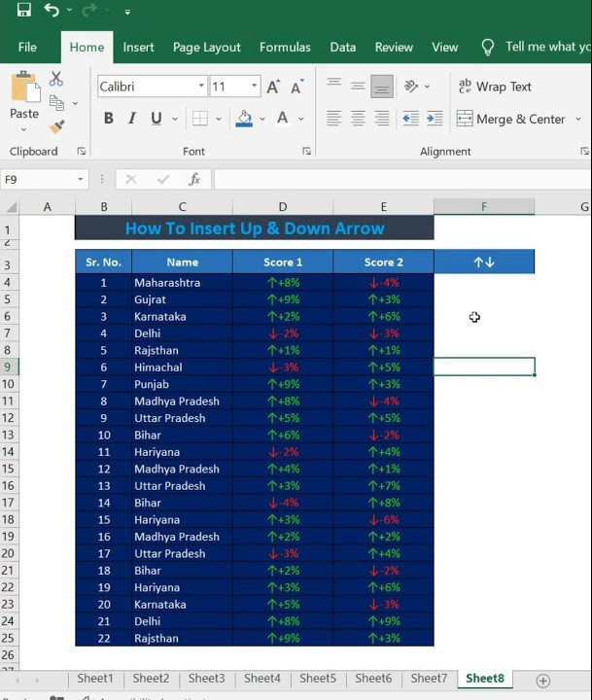Click Increase Font Size icon
592x700 pixels.
click(x=273, y=87)
